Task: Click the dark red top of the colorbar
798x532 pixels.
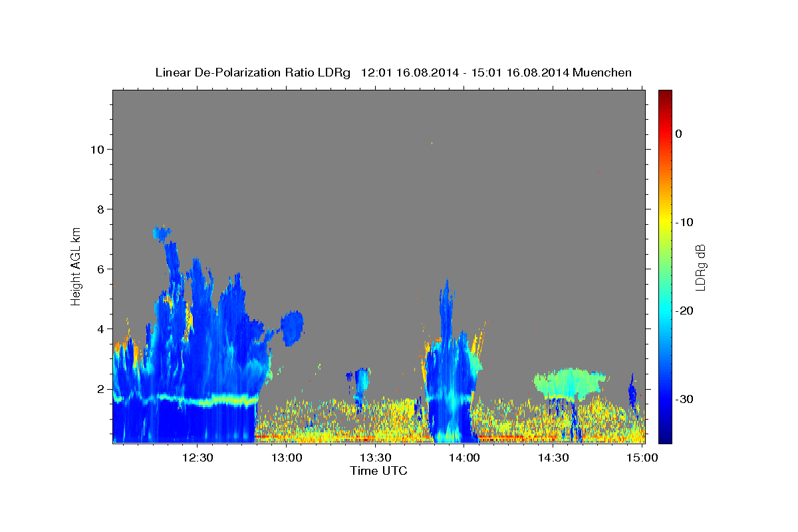Action: (665, 95)
